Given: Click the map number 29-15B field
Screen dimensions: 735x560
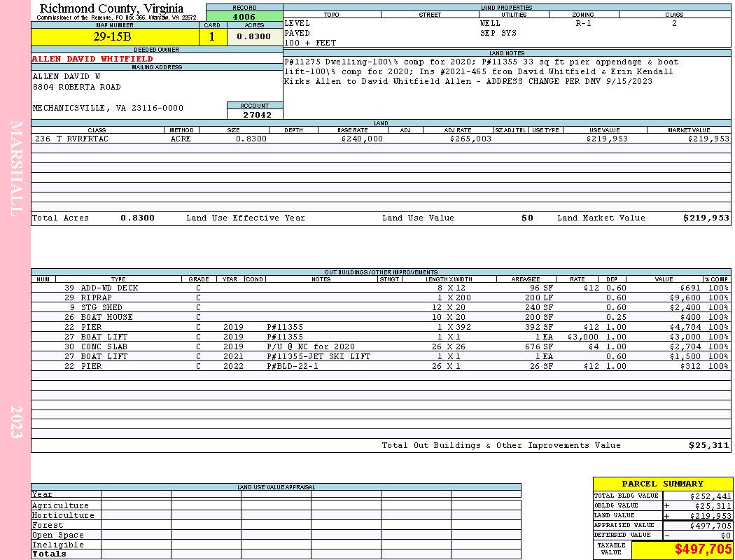Looking at the screenshot, I should coord(115,37).
